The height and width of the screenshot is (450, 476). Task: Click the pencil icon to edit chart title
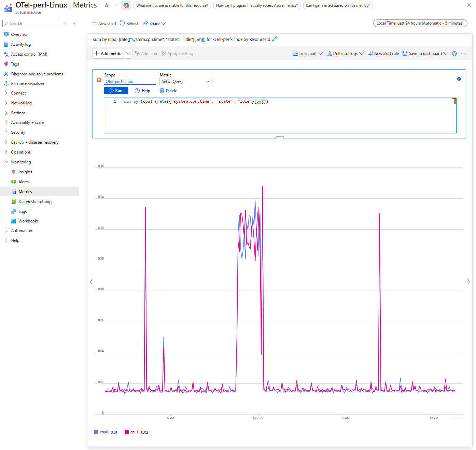[275, 39]
